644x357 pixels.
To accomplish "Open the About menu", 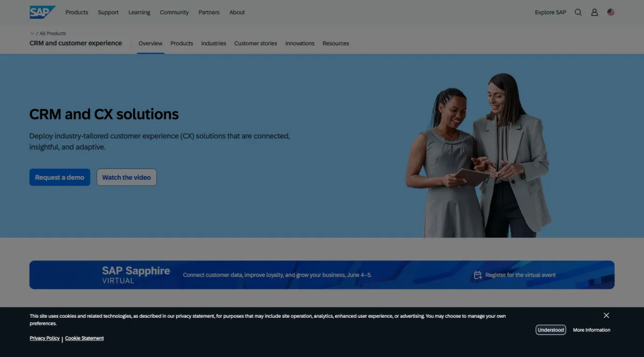I will point(237,12).
